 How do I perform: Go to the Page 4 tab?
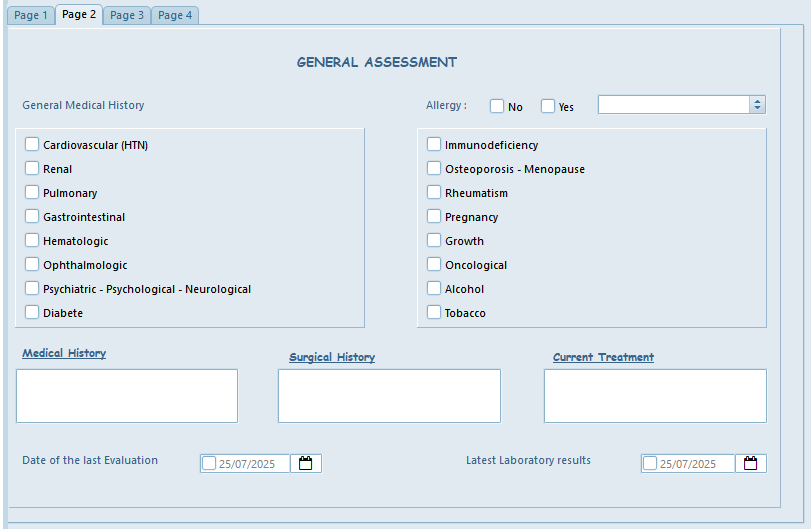(175, 15)
